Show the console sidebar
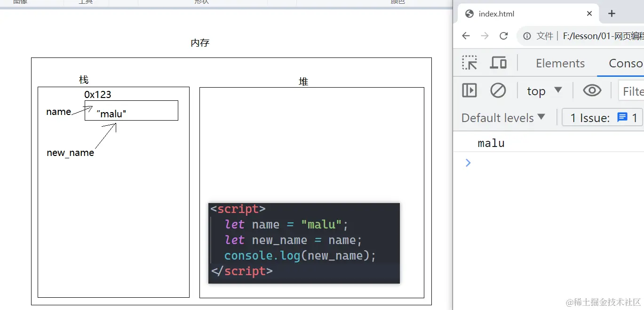This screenshot has height=310, width=644. click(x=469, y=90)
